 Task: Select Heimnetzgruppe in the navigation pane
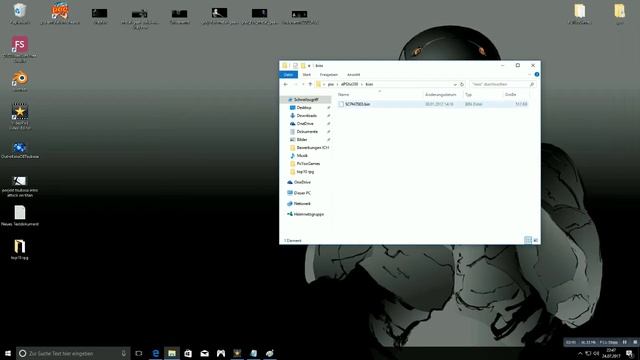pos(309,214)
